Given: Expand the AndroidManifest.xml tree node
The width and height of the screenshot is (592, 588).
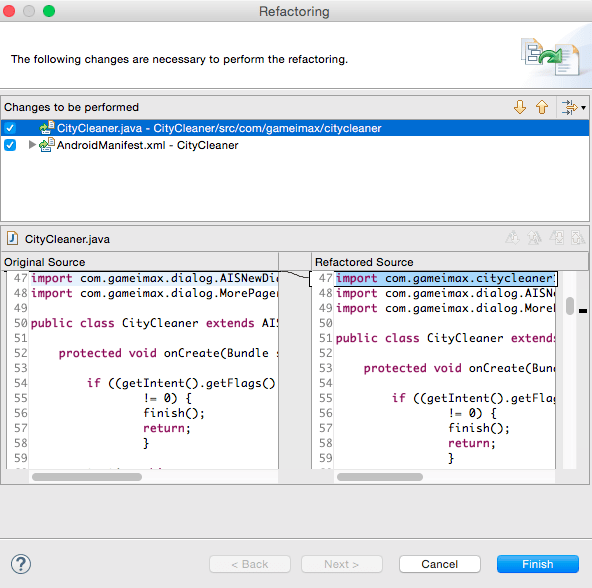Looking at the screenshot, I should pyautogui.click(x=32, y=145).
